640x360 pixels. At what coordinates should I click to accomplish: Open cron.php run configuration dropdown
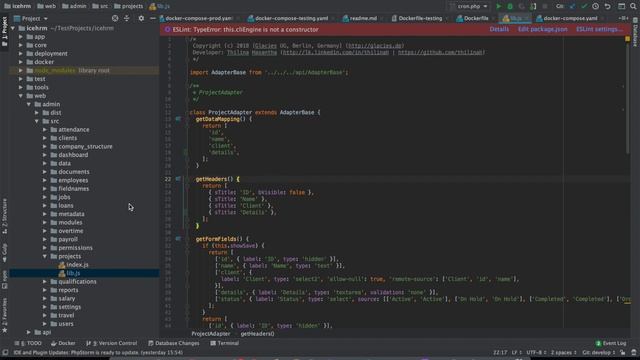point(469,6)
